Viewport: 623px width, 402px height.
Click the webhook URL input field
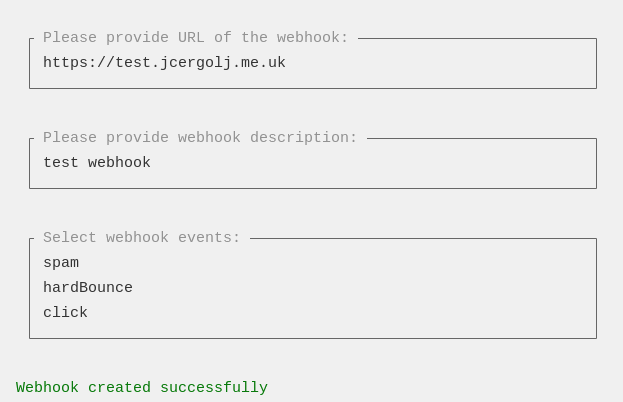pos(313,63)
